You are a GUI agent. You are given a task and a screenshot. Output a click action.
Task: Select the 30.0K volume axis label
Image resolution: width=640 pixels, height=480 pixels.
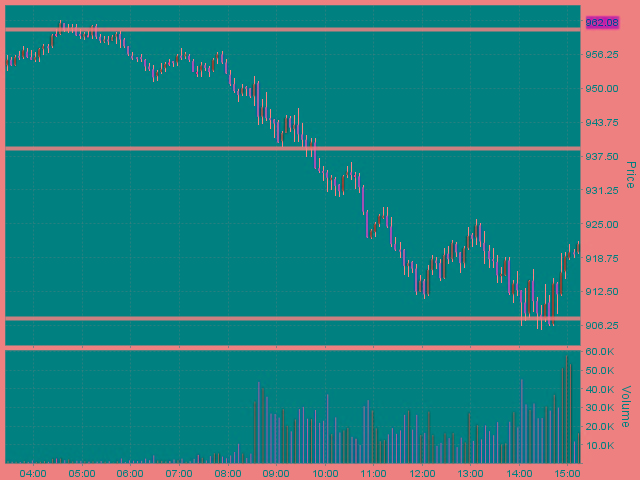pyautogui.click(x=600, y=407)
